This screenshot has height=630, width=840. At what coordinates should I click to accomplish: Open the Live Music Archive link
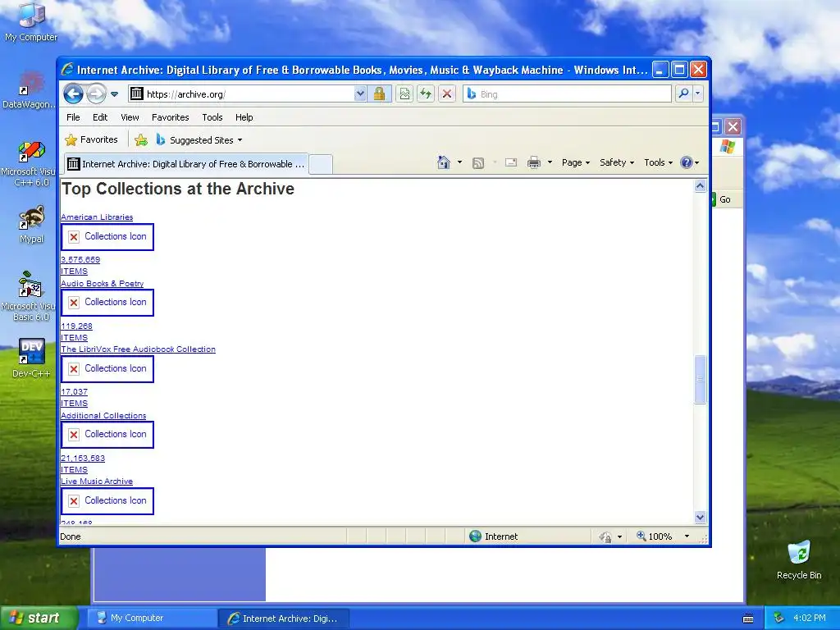pos(97,482)
